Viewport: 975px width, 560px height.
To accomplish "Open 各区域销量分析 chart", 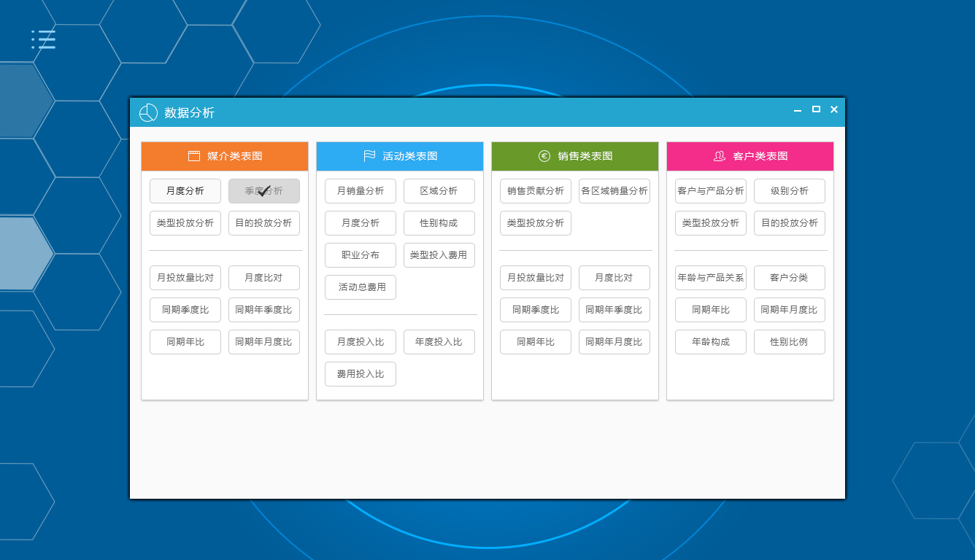I will coord(614,191).
